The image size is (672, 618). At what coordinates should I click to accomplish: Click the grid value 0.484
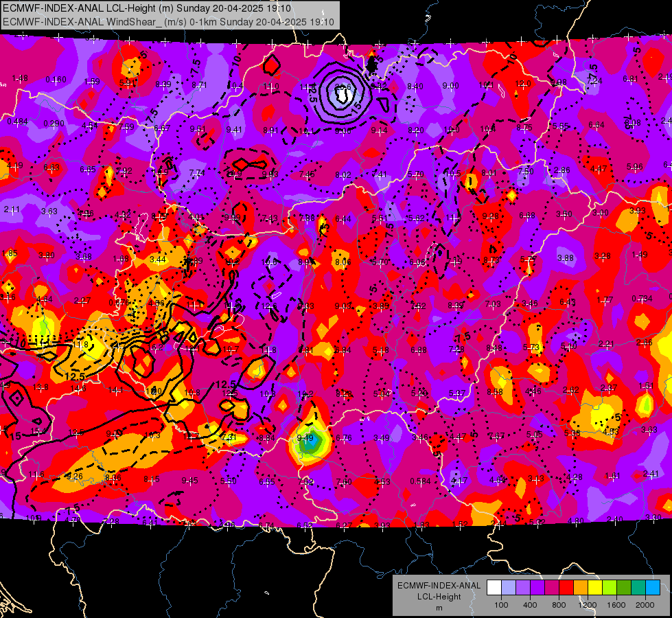pos(18,122)
